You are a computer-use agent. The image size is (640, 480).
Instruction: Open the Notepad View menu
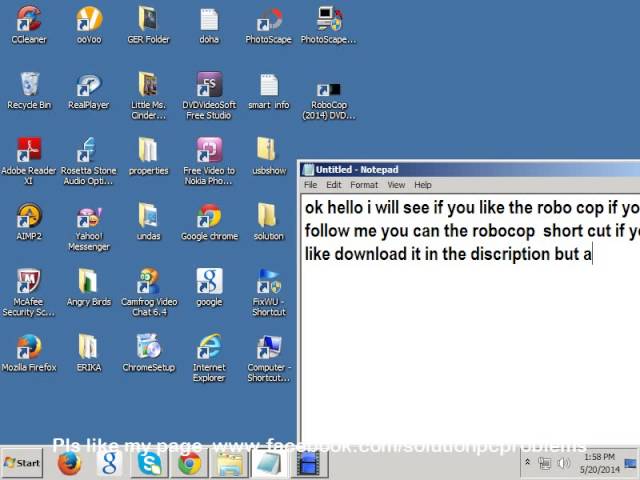point(396,185)
